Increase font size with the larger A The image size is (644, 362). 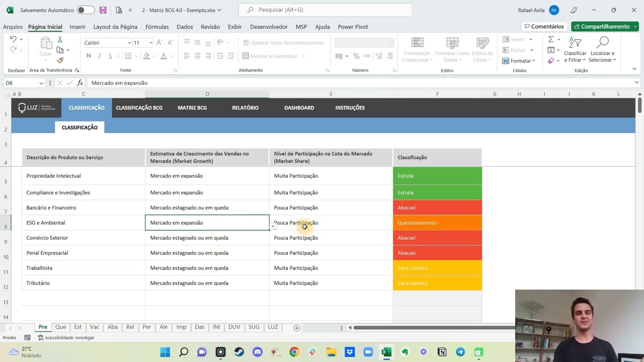pyautogui.click(x=159, y=43)
